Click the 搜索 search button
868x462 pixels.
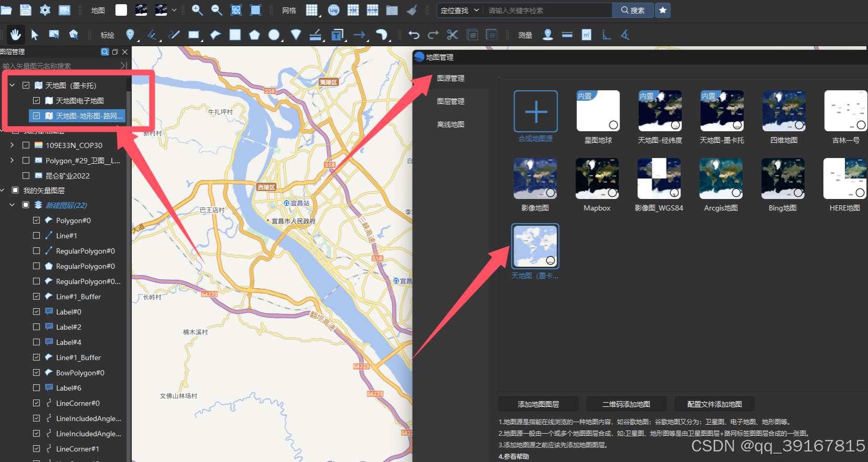(633, 10)
